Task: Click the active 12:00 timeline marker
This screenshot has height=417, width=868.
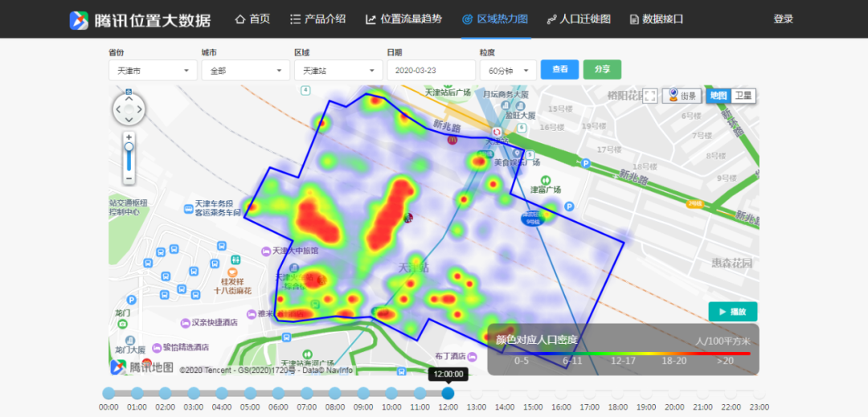Action: pos(448,393)
